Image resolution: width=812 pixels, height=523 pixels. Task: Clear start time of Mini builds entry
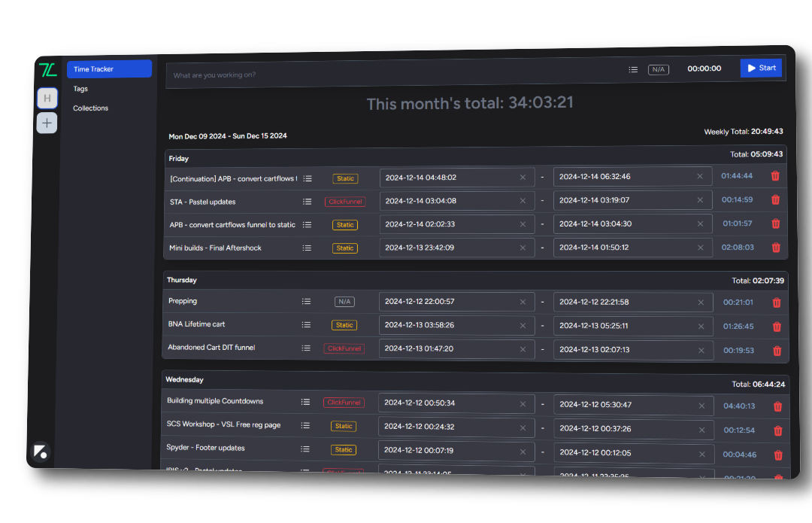[x=523, y=248]
